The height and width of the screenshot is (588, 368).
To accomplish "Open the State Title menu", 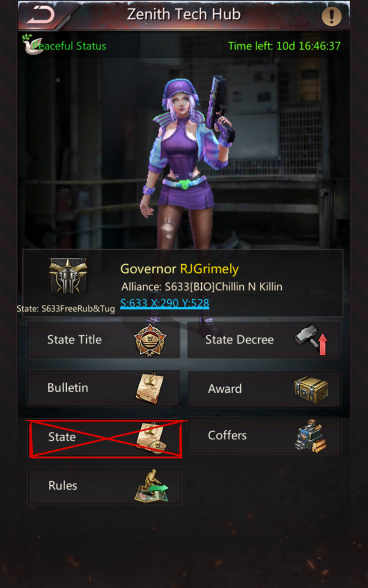I will (x=103, y=340).
